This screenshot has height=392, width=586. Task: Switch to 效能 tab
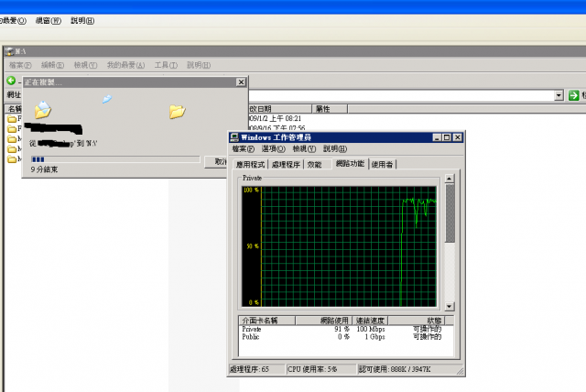click(x=315, y=165)
